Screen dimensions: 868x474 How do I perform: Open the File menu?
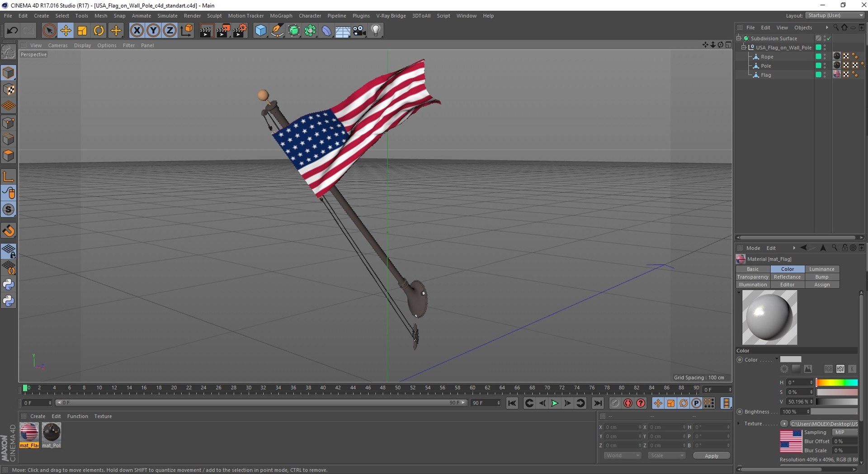[x=8, y=16]
